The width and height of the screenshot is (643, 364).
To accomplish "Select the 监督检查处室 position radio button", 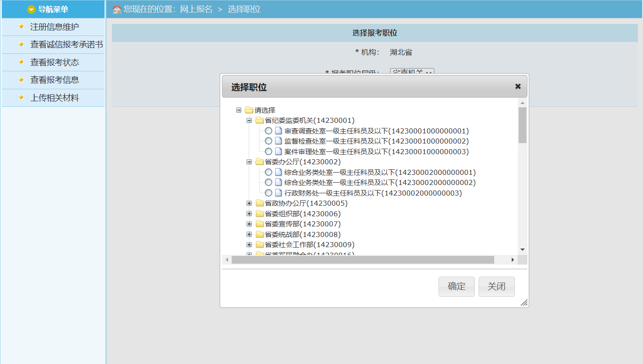I will pyautogui.click(x=269, y=141).
